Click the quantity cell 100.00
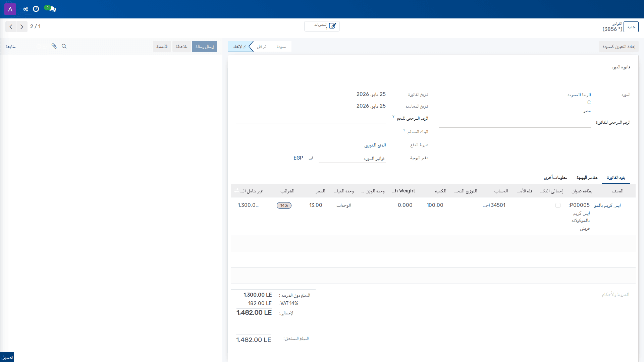This screenshot has height=362, width=644. point(435,205)
